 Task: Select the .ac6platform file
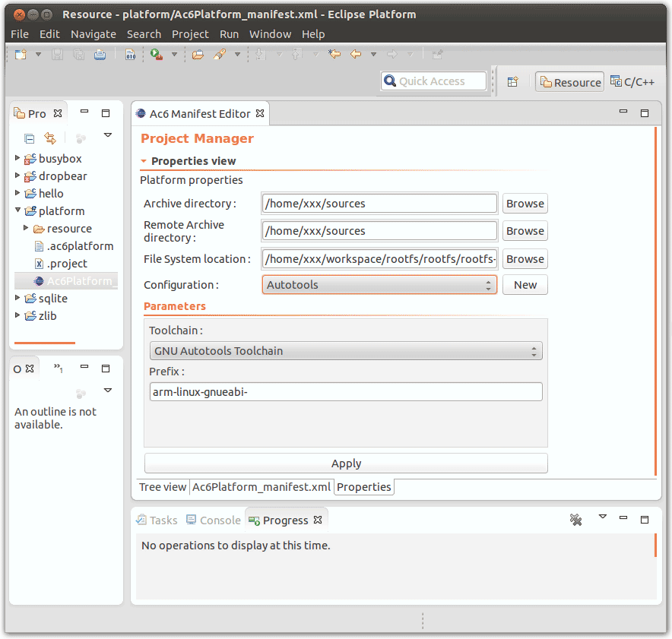pyautogui.click(x=74, y=246)
